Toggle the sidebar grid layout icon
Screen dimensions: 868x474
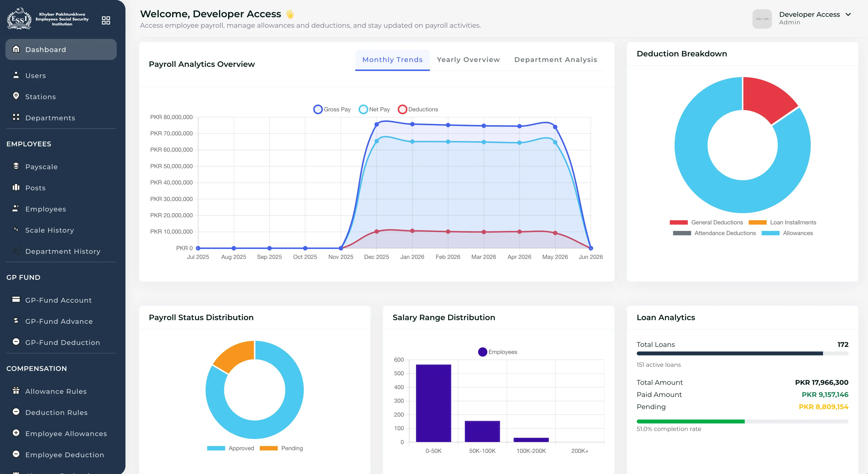[106, 21]
